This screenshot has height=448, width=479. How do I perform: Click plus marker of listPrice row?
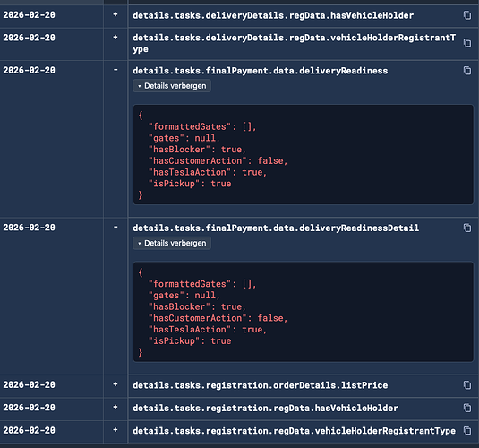coord(115,384)
